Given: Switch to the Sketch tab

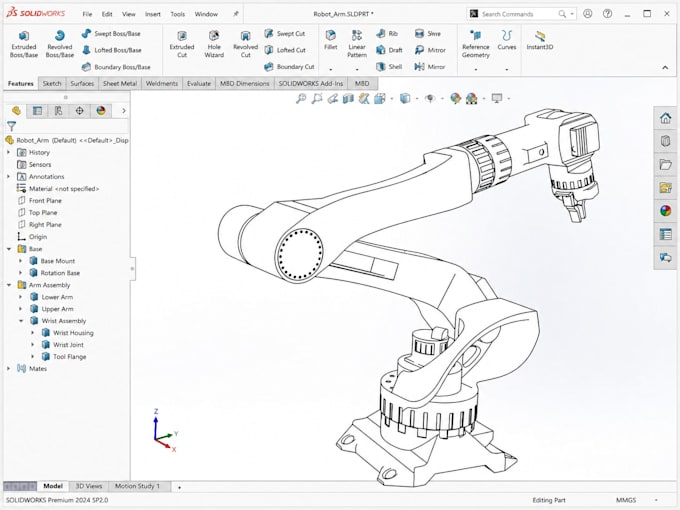Looking at the screenshot, I should pos(52,83).
